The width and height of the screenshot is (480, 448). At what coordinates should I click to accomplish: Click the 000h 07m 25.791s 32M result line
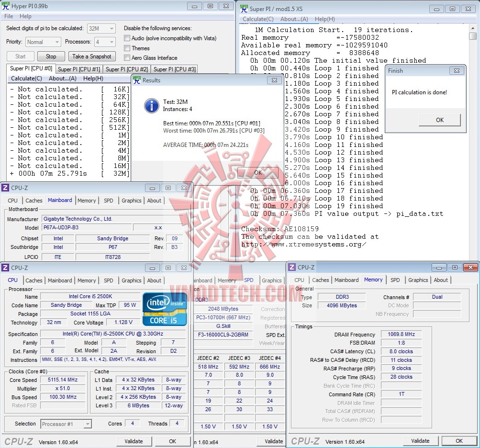coord(69,174)
